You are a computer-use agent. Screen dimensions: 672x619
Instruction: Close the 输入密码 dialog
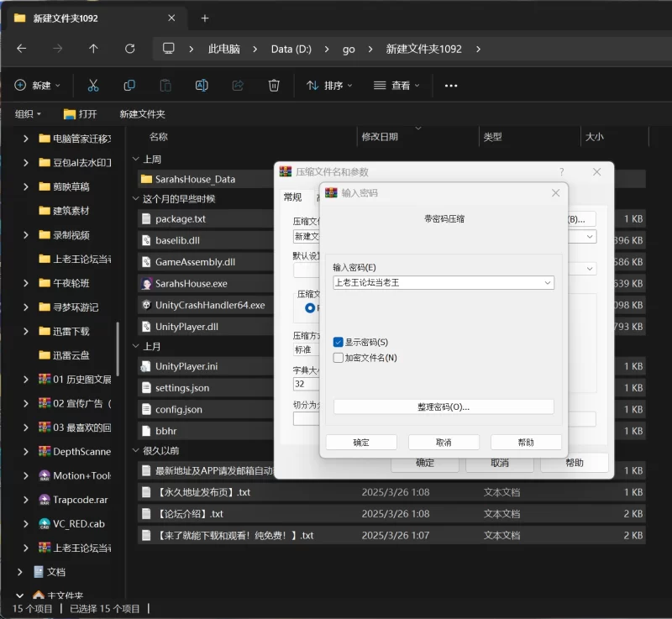(556, 193)
